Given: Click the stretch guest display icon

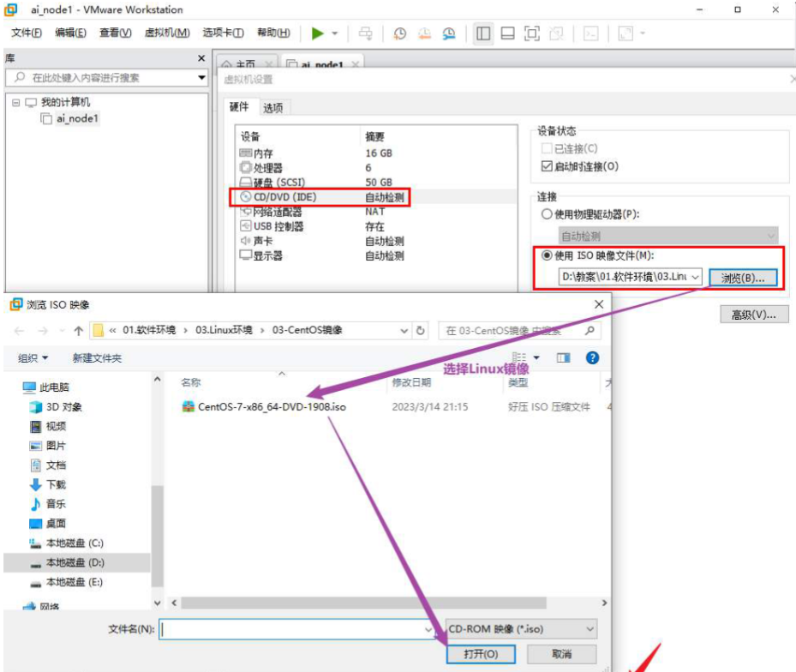Looking at the screenshot, I should tap(625, 33).
